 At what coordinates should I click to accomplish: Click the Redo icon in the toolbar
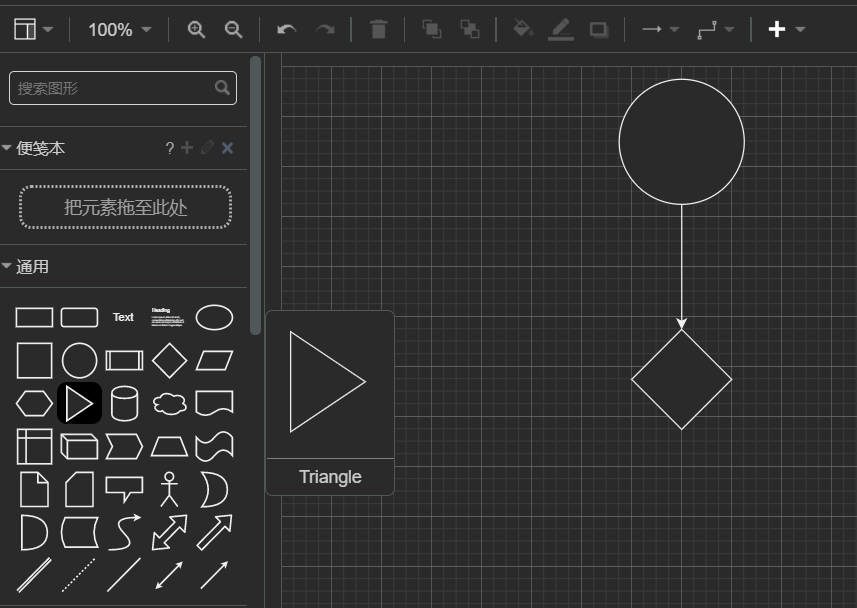[x=325, y=29]
